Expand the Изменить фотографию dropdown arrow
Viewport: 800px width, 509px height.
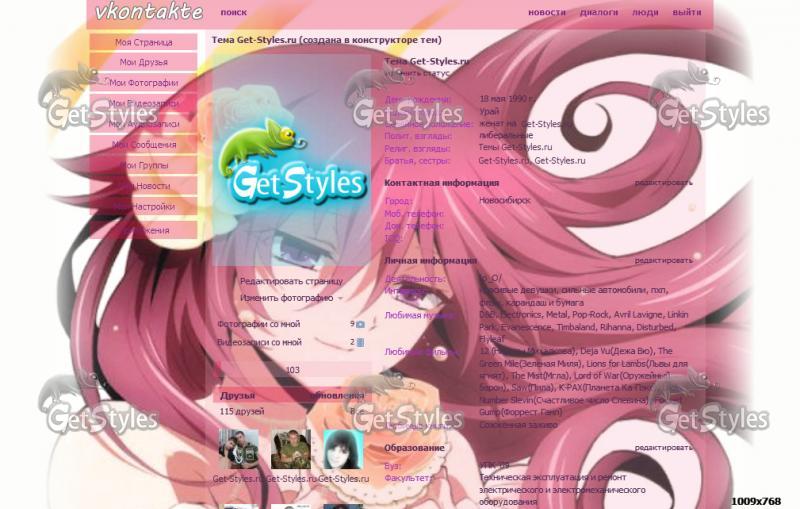[339, 298]
